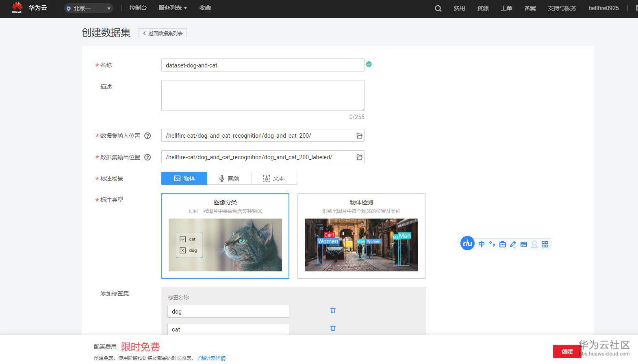
Task: Open the support and services menu
Action: tap(562, 8)
